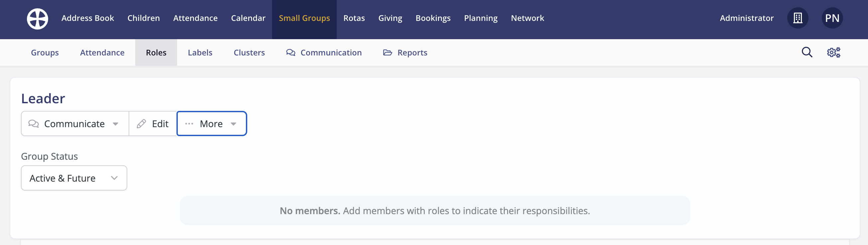The image size is (868, 245).
Task: Open module settings gears icon
Action: point(833,52)
